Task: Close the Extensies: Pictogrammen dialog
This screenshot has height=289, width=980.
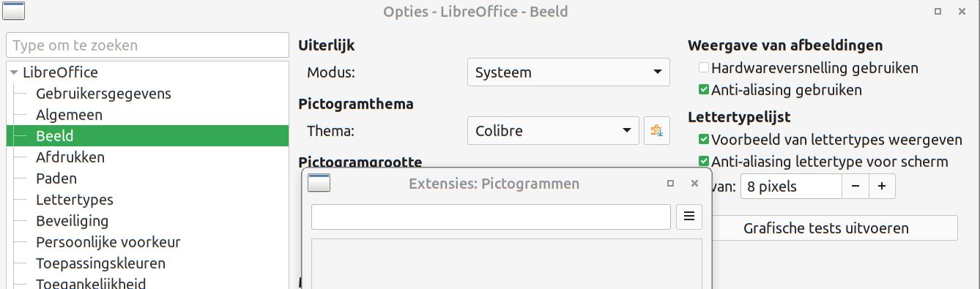Action: tap(695, 184)
